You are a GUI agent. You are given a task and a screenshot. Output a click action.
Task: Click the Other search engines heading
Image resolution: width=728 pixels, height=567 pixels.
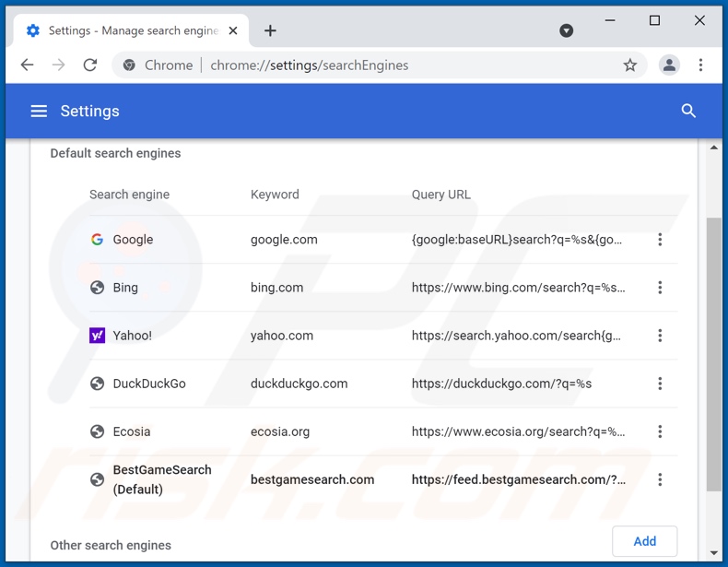click(x=111, y=545)
